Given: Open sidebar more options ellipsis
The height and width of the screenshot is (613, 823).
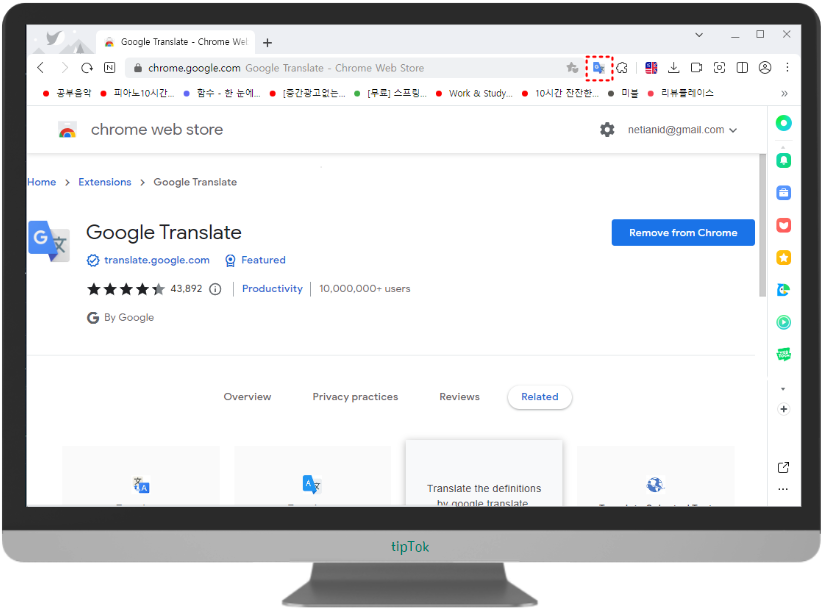Looking at the screenshot, I should point(783,489).
